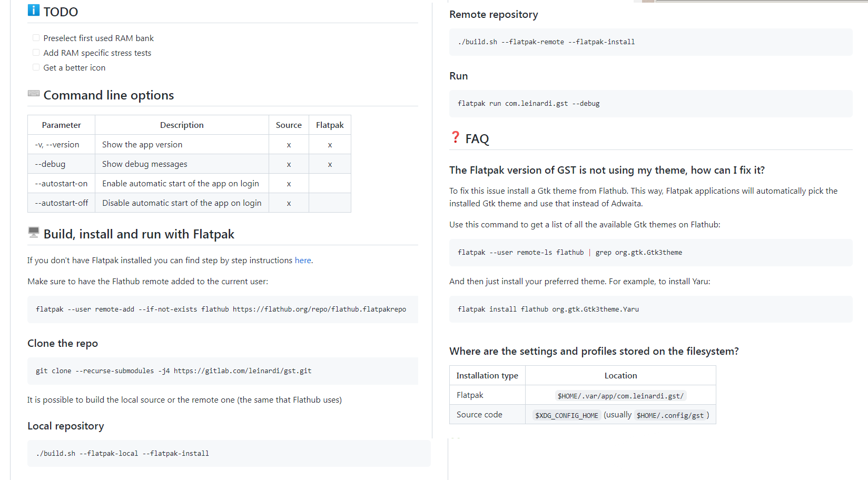Image resolution: width=868 pixels, height=480 pixels.
Task: Click the $HOME/.var/app/com.leinardi.gst/ path
Action: coord(620,396)
